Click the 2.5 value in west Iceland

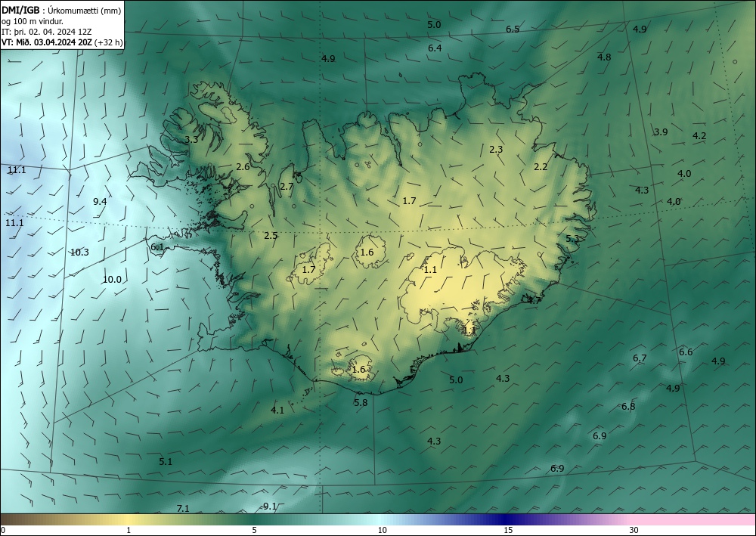click(x=271, y=236)
